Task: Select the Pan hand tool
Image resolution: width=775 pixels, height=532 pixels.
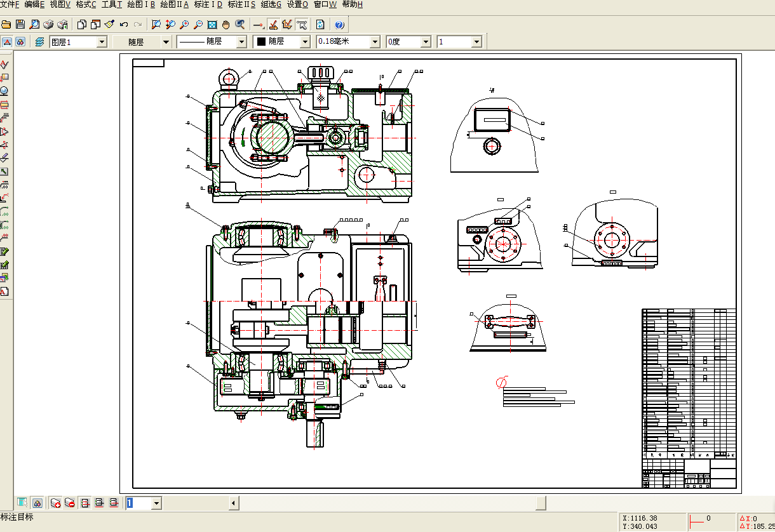Action: [227, 25]
